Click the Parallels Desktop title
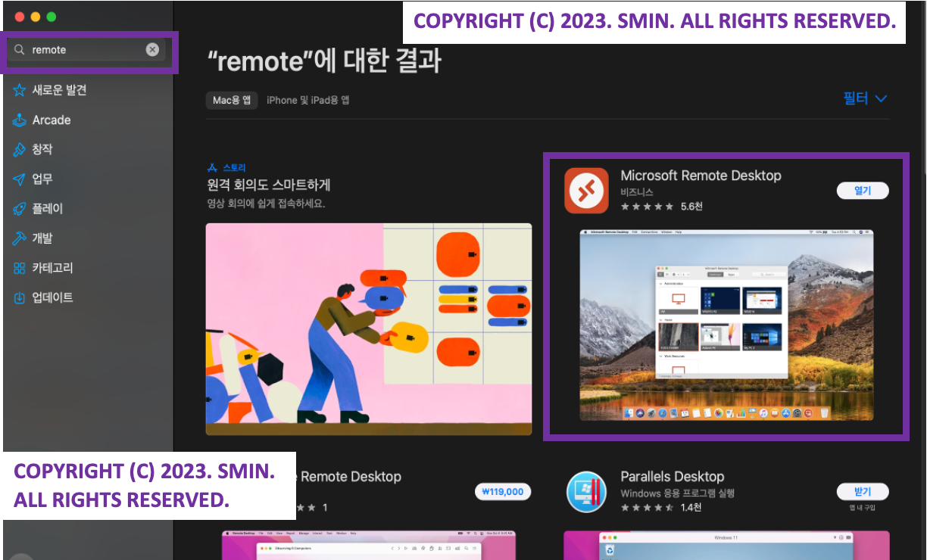The height and width of the screenshot is (560, 927). (x=673, y=477)
